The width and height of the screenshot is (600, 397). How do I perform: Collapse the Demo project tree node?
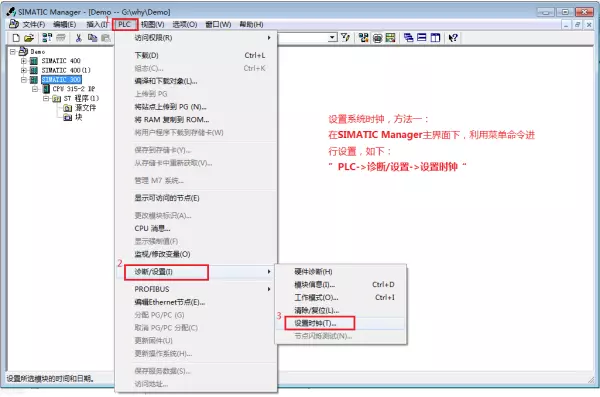(13, 51)
